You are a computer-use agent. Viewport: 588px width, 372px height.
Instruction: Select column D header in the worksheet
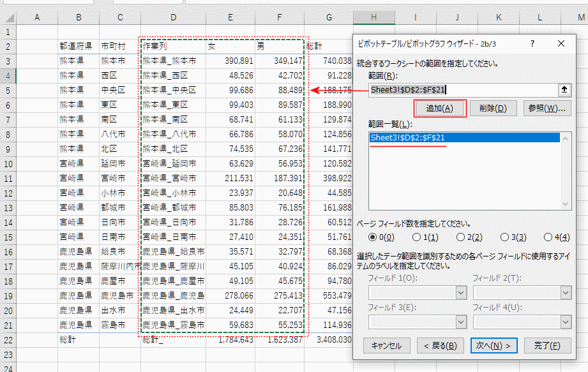click(173, 18)
